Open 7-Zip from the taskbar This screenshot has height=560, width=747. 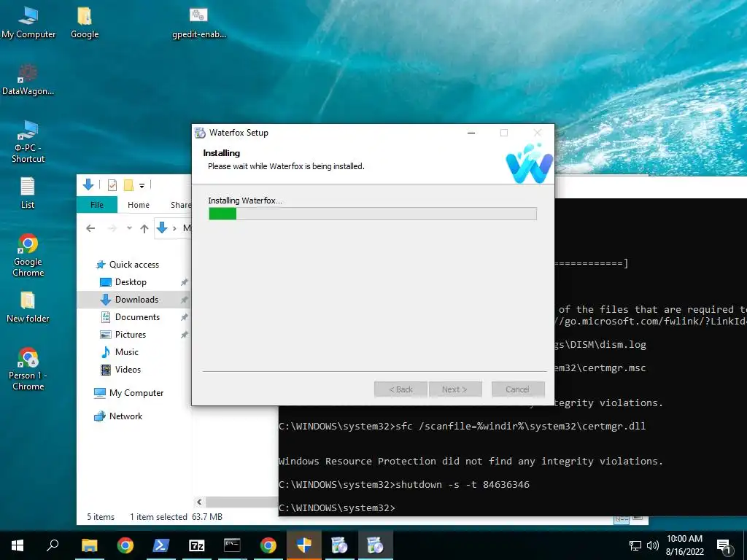click(196, 545)
